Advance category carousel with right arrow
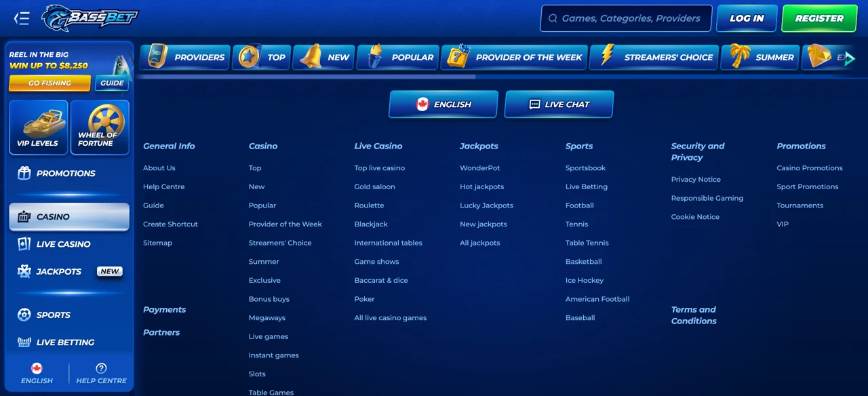The image size is (868, 396). click(849, 58)
